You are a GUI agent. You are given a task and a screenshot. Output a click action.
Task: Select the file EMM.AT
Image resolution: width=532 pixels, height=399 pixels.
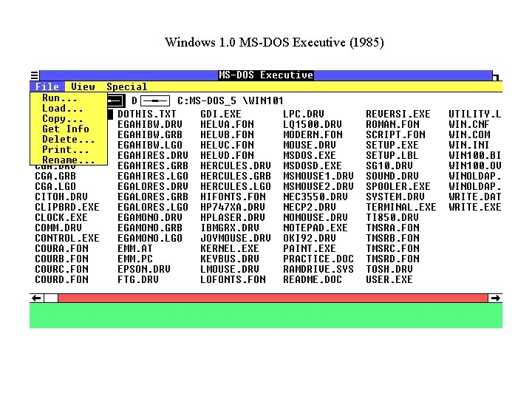[x=135, y=248]
